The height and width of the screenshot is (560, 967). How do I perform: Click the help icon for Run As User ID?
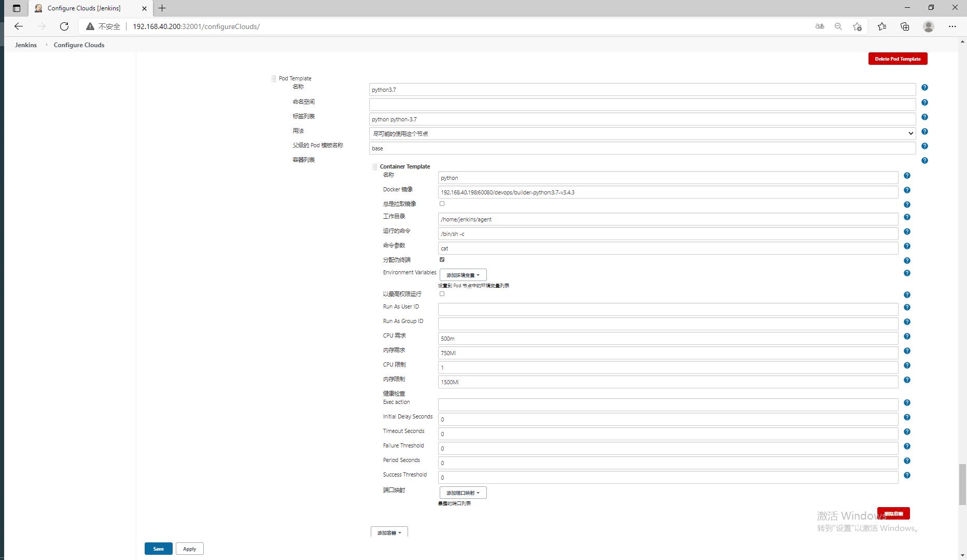(907, 307)
